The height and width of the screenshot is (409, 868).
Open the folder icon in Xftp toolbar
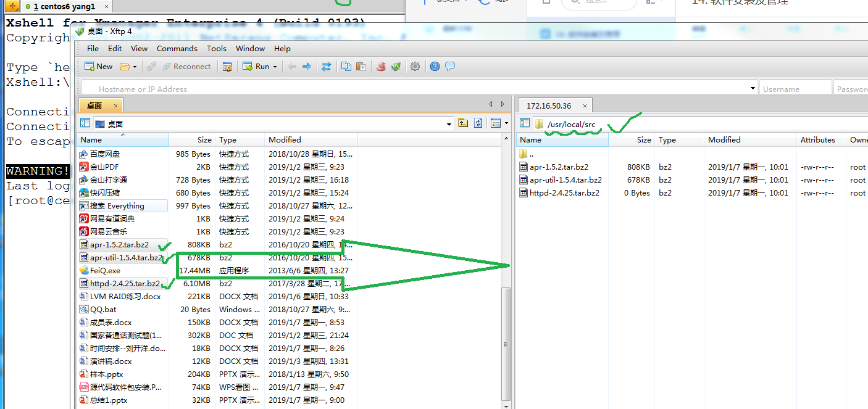point(124,67)
